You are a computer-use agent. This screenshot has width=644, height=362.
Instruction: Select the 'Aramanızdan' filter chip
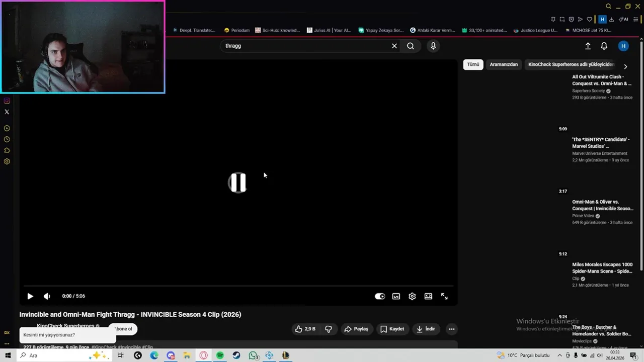tap(504, 64)
